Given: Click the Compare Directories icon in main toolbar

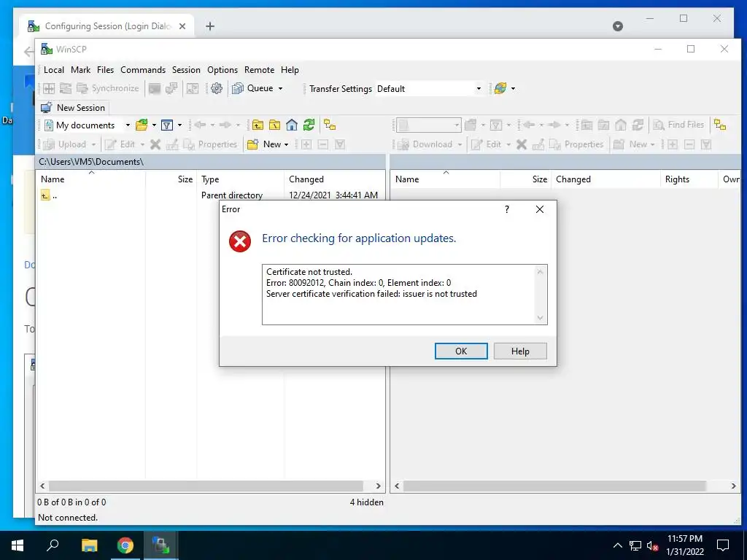Looking at the screenshot, I should click(x=49, y=88).
